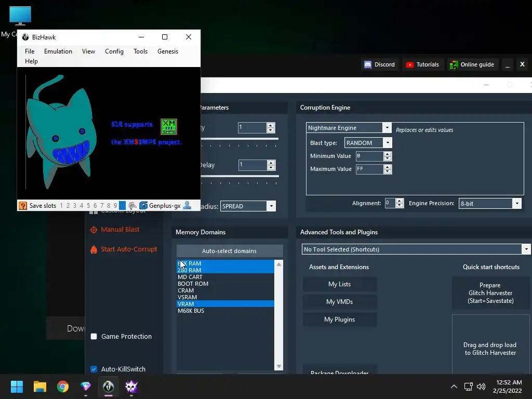Open the File menu in BizHawk

30,51
